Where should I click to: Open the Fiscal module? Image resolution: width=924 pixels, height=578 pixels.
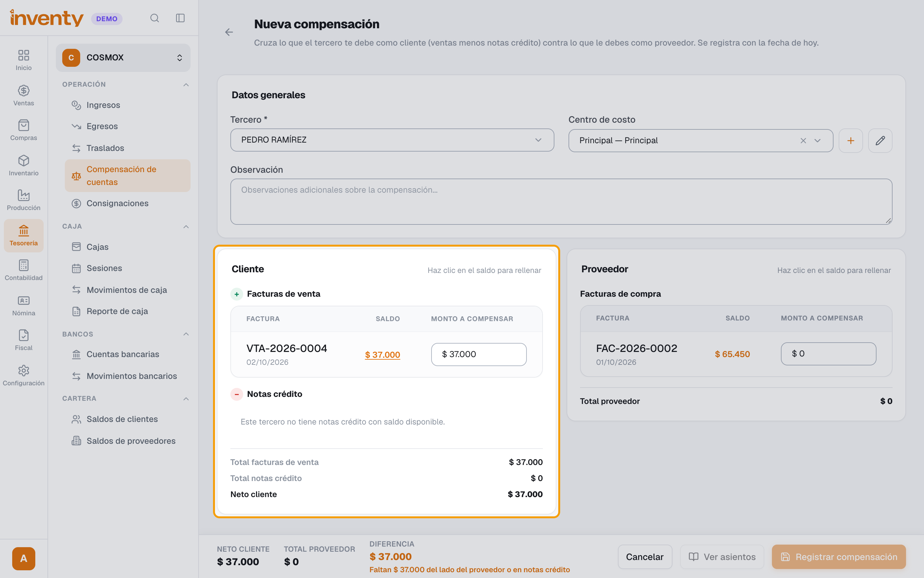(24, 340)
